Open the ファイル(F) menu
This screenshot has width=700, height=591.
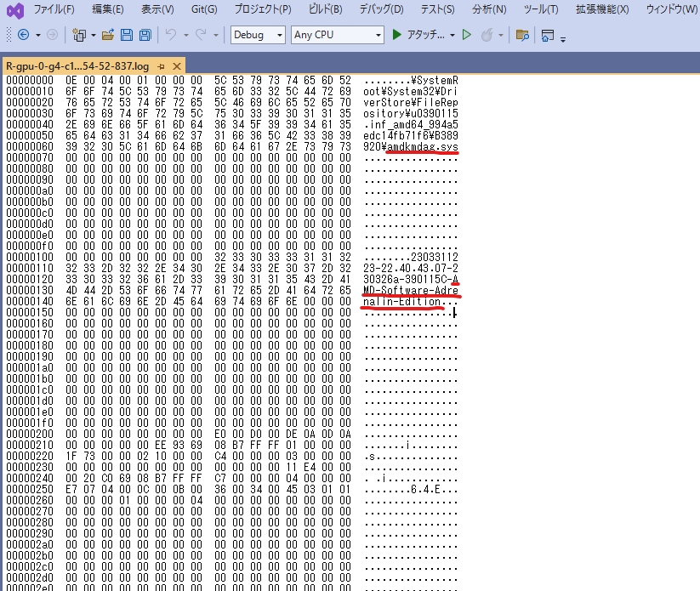(x=54, y=9)
